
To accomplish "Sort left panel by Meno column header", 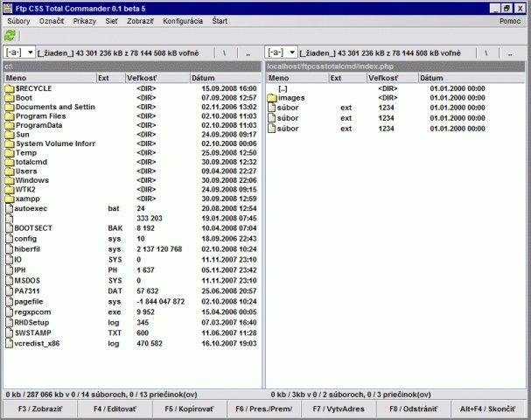I will pyautogui.click(x=50, y=78).
